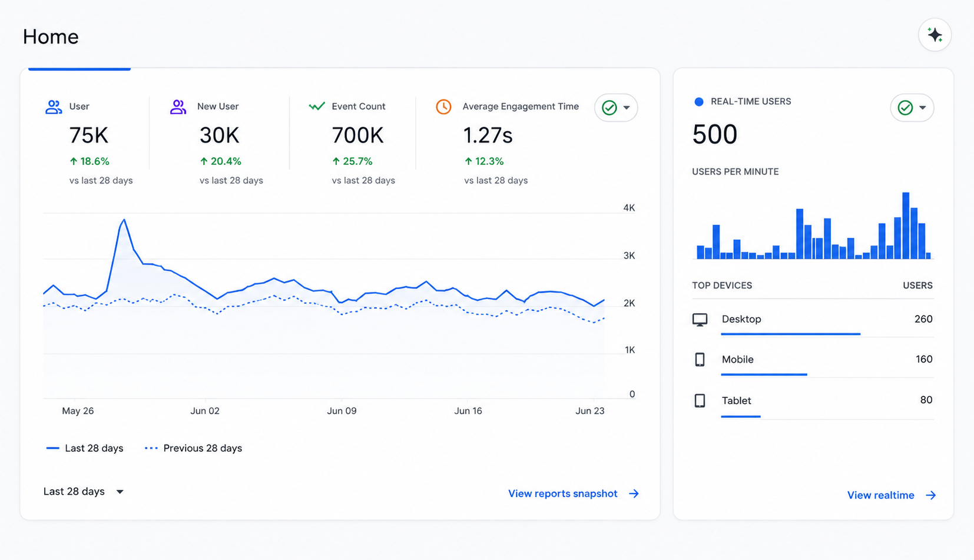This screenshot has height=560, width=974.
Task: Select the Event Count metric tab
Action: pos(352,143)
